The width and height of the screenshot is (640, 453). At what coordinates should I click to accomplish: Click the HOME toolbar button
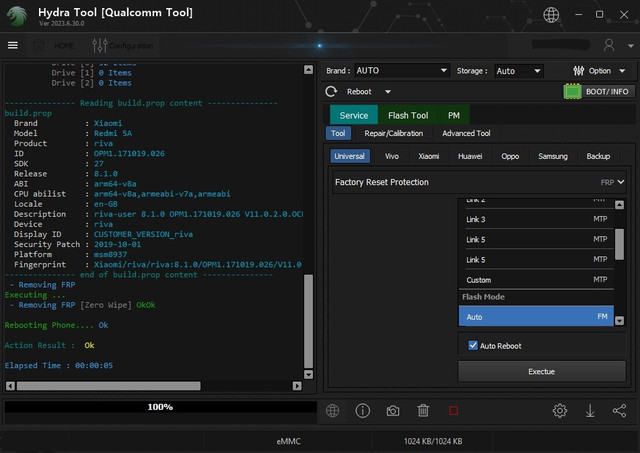55,45
